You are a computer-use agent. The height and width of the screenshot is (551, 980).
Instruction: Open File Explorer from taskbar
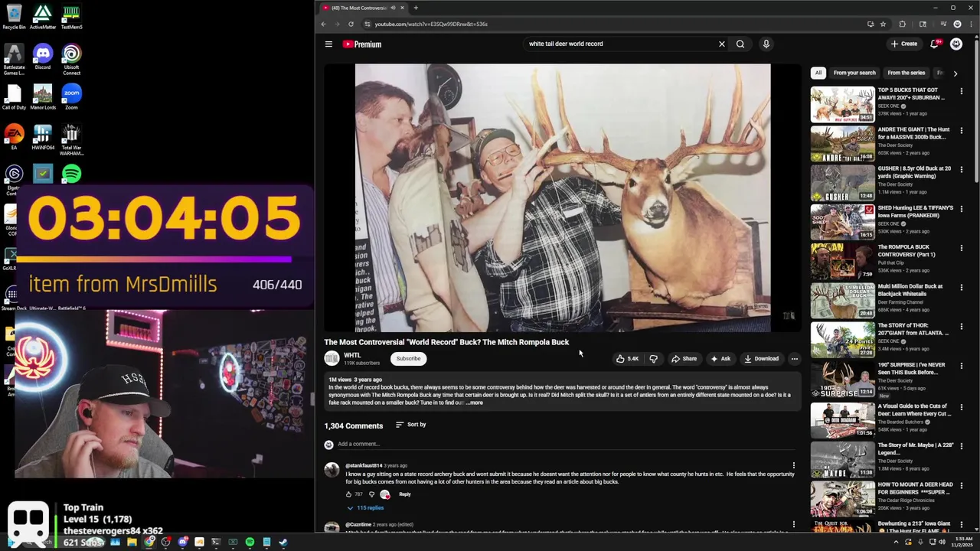click(132, 543)
